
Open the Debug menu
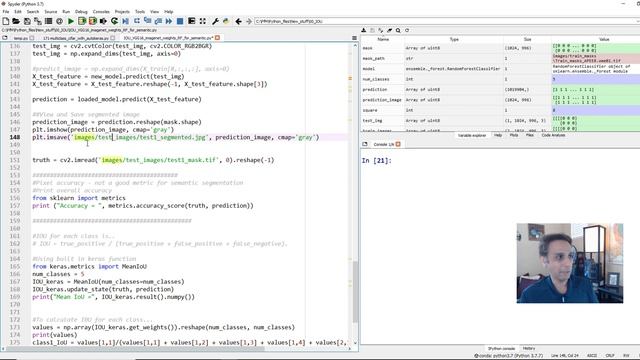click(x=81, y=11)
